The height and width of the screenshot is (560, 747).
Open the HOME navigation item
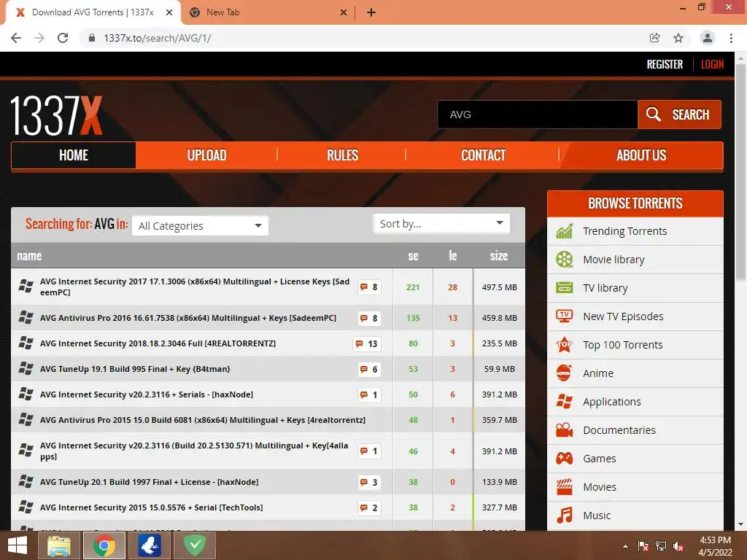[74, 155]
